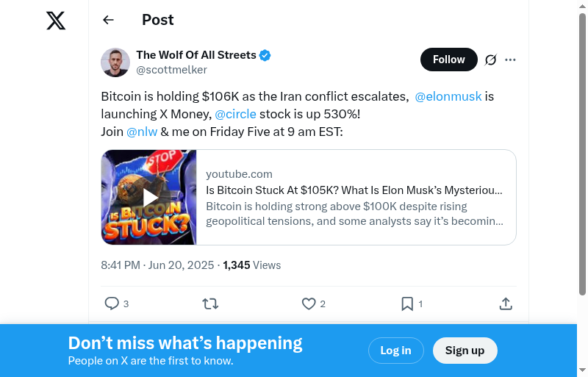Click the Log in button
Screen dimensions: 588x377
[x=396, y=351]
